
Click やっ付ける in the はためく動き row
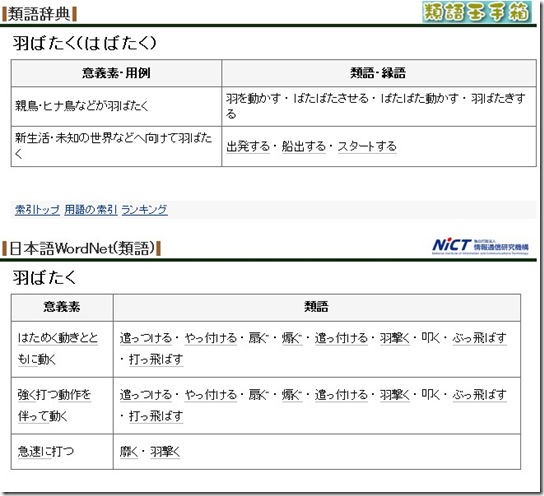click(x=211, y=338)
